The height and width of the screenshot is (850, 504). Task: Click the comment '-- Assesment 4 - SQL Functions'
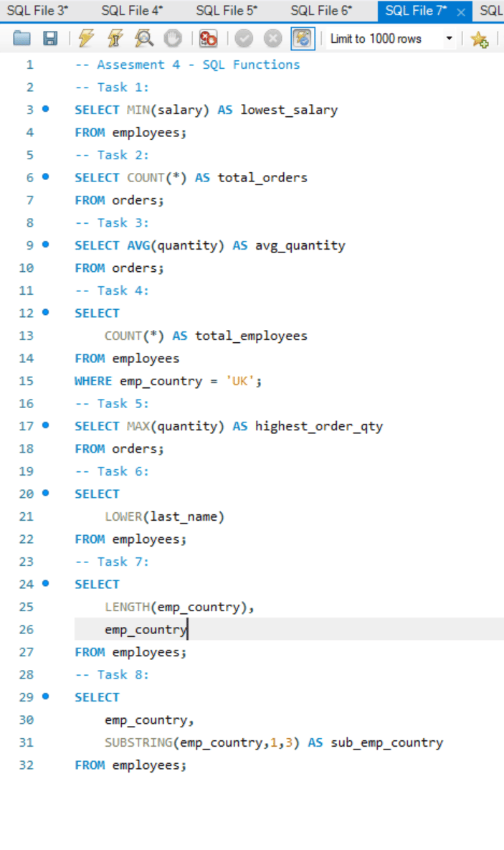pyautogui.click(x=187, y=65)
